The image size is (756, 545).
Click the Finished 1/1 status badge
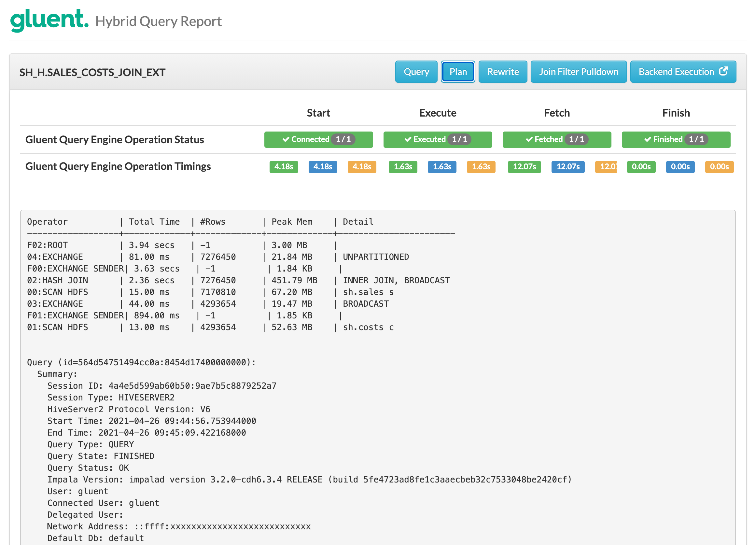click(676, 139)
